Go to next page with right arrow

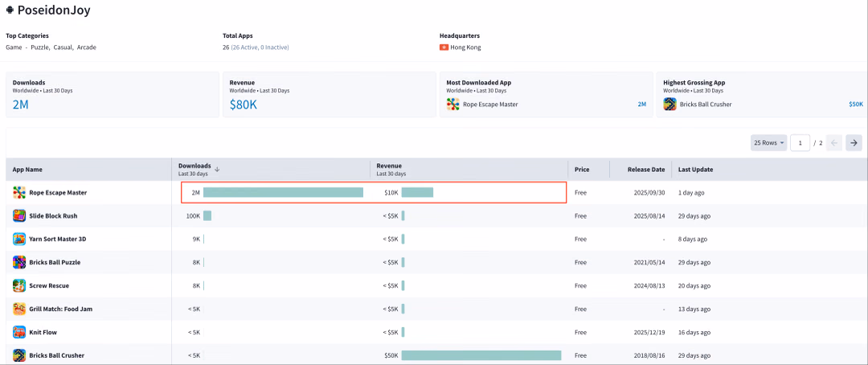(854, 143)
